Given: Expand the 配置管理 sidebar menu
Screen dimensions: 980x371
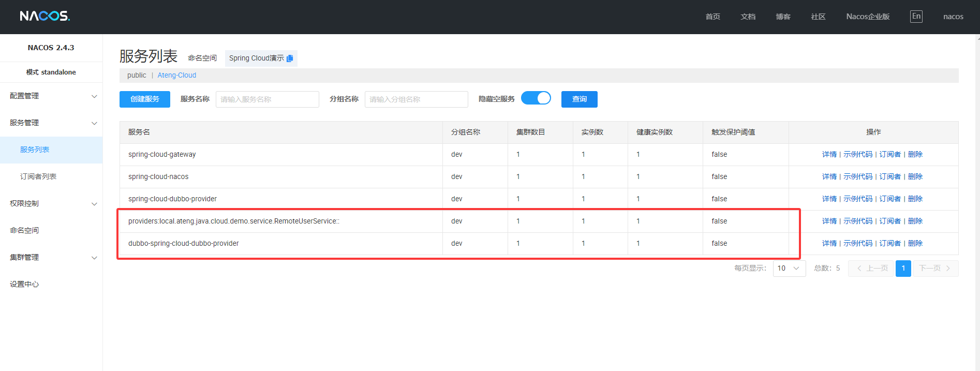Looking at the screenshot, I should pos(51,96).
